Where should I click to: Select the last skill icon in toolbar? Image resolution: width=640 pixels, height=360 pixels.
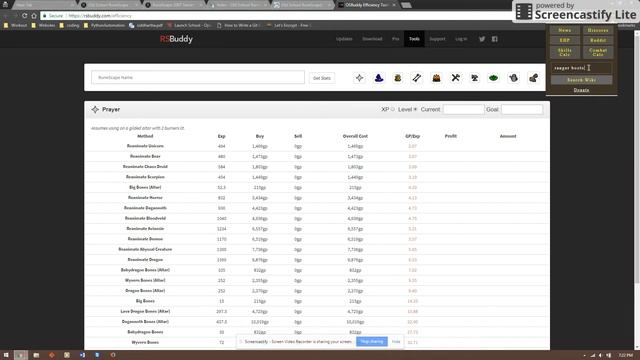[533, 78]
